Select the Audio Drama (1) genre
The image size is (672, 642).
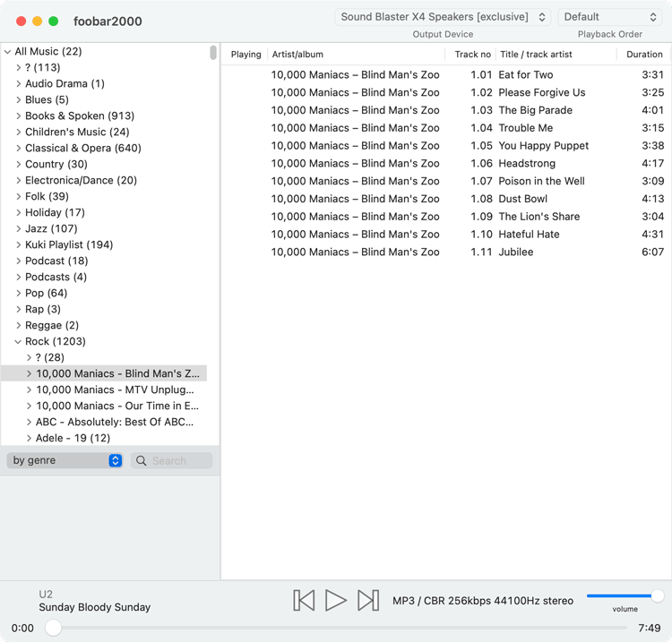65,83
